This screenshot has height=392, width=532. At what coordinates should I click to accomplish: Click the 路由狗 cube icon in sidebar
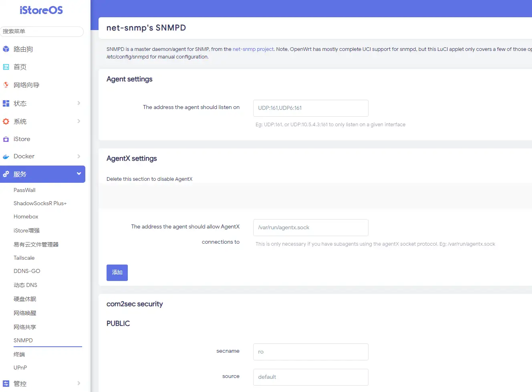click(6, 49)
